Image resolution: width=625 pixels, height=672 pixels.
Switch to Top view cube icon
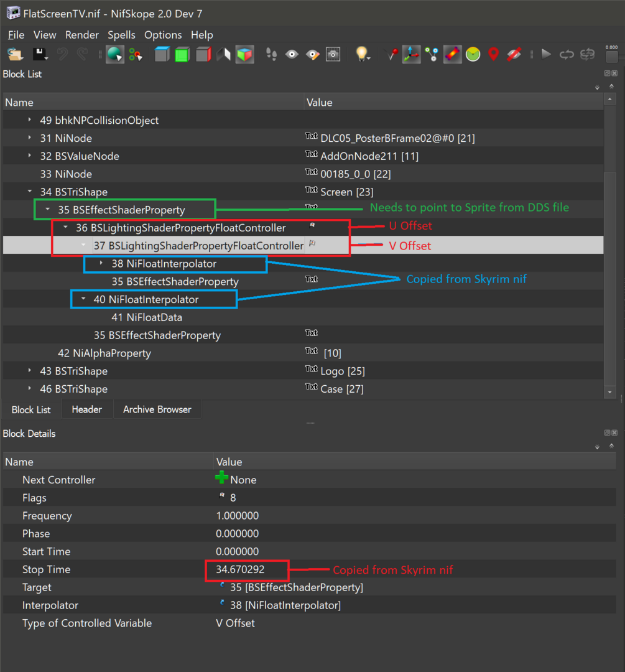pyautogui.click(x=162, y=54)
